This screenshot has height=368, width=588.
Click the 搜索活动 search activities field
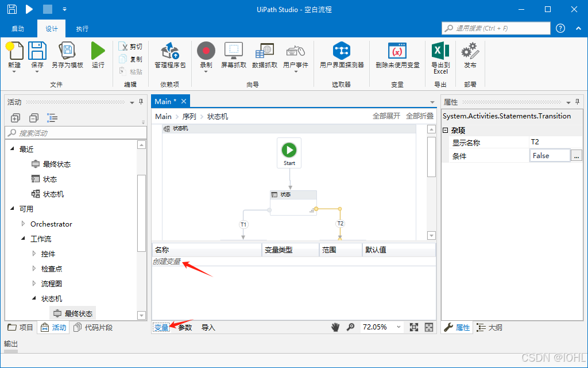(x=76, y=133)
